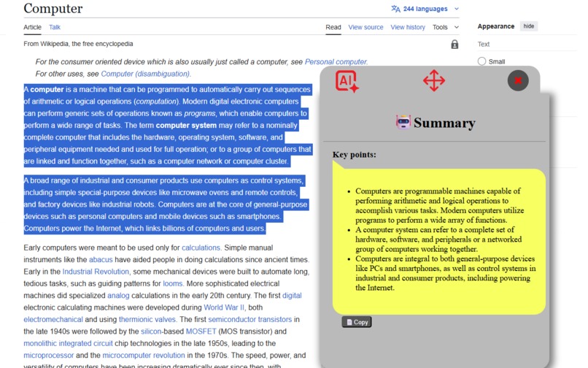Viewport: 588px width, 368px height.
Task: Select the Small text size radio button
Action: (x=482, y=61)
